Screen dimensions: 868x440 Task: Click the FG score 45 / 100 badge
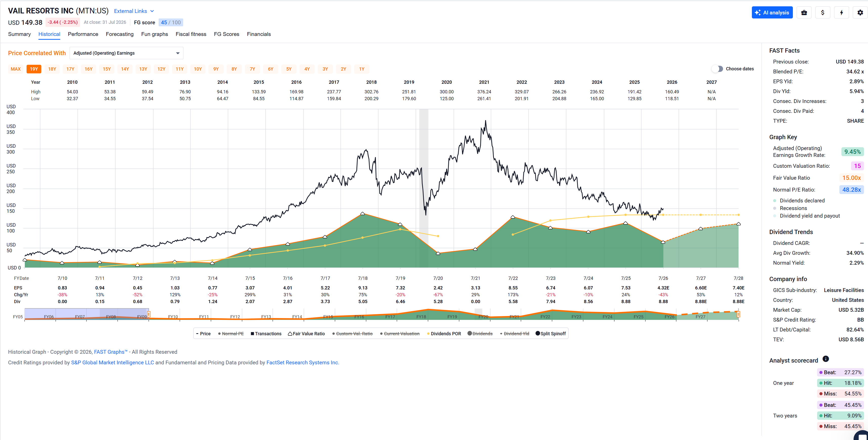point(171,23)
